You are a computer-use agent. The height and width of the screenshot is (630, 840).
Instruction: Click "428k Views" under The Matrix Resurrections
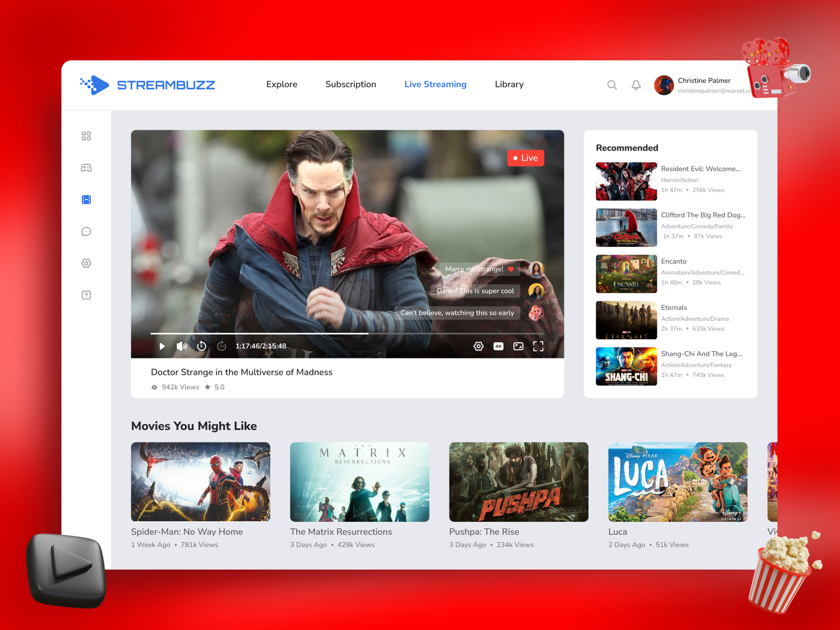tap(356, 545)
